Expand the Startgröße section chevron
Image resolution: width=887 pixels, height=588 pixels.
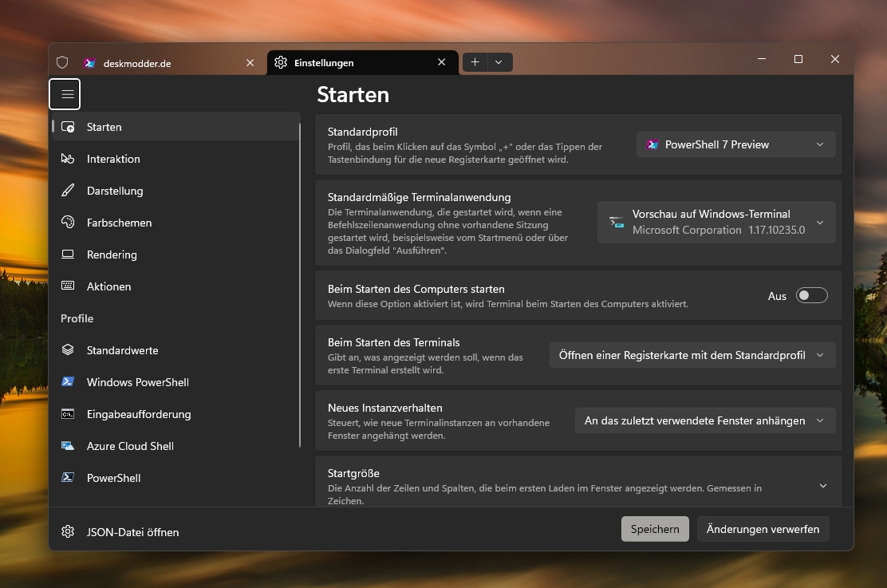[x=823, y=486]
